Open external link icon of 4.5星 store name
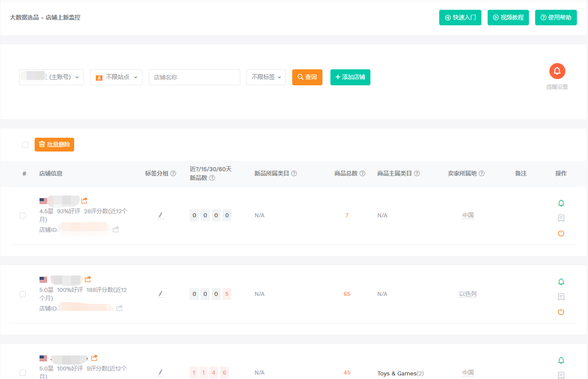The image size is (588, 379). (x=84, y=200)
